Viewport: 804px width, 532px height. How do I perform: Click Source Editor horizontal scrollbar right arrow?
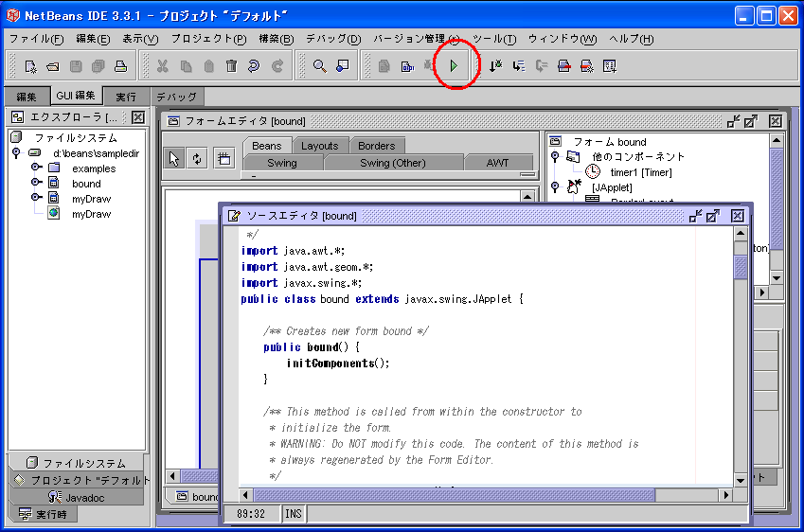(725, 495)
